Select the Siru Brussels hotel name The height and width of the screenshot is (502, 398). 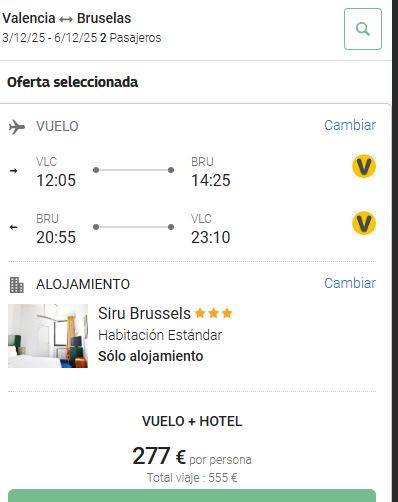[x=144, y=313]
